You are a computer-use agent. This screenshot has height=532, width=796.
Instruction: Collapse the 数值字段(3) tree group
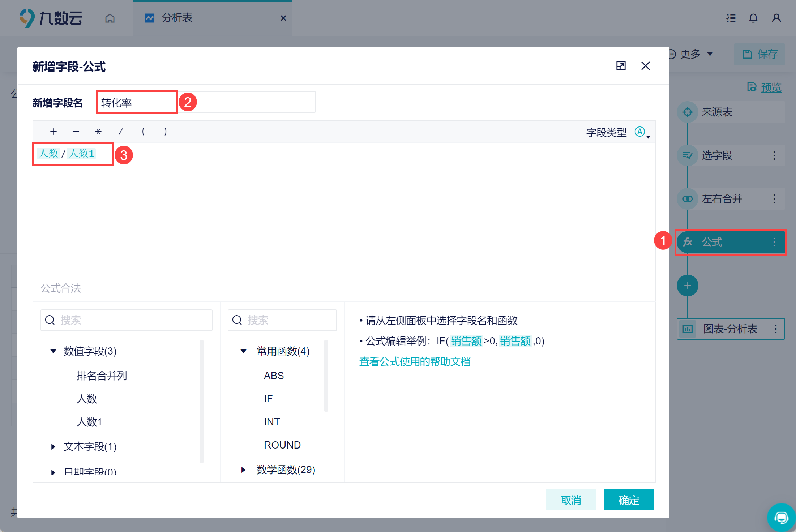(53, 351)
